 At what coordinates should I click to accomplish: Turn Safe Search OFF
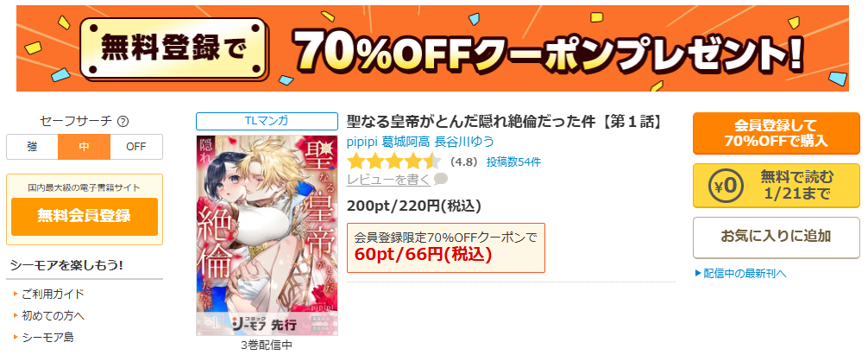[136, 147]
